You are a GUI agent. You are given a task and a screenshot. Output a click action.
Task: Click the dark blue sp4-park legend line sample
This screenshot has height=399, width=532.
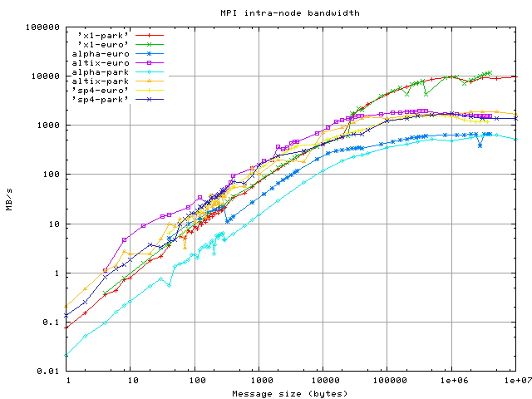[x=150, y=100]
